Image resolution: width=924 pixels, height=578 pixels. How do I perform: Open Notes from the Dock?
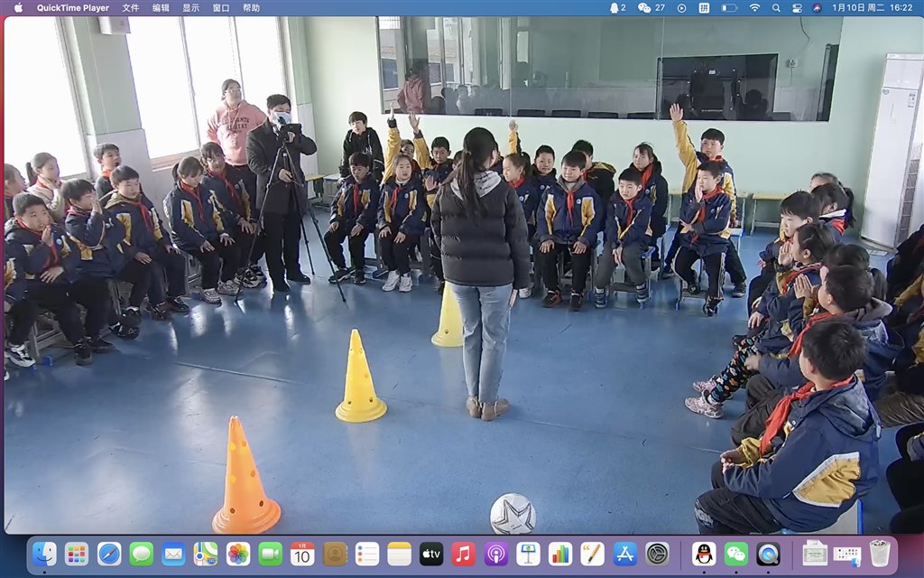399,555
